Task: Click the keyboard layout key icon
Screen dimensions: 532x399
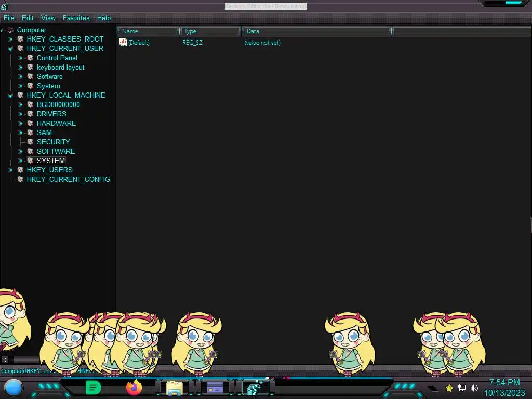Action: point(30,67)
